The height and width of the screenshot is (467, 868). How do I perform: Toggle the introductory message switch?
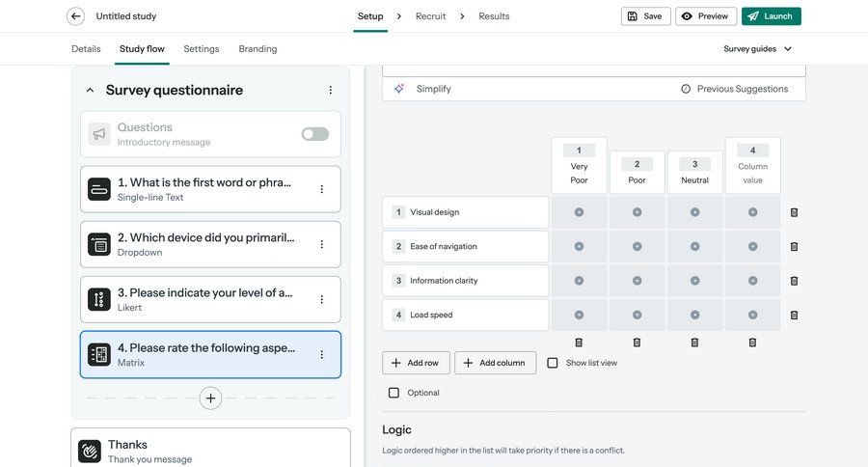pos(314,134)
